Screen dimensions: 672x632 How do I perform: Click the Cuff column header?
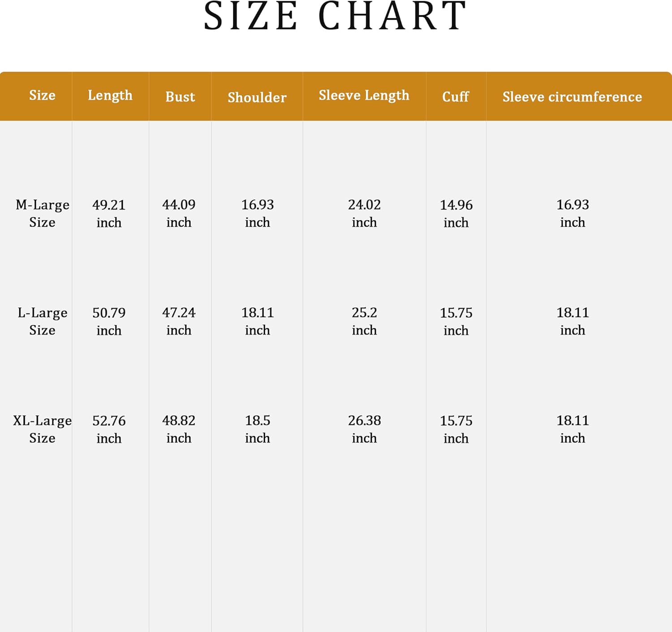pos(456,97)
